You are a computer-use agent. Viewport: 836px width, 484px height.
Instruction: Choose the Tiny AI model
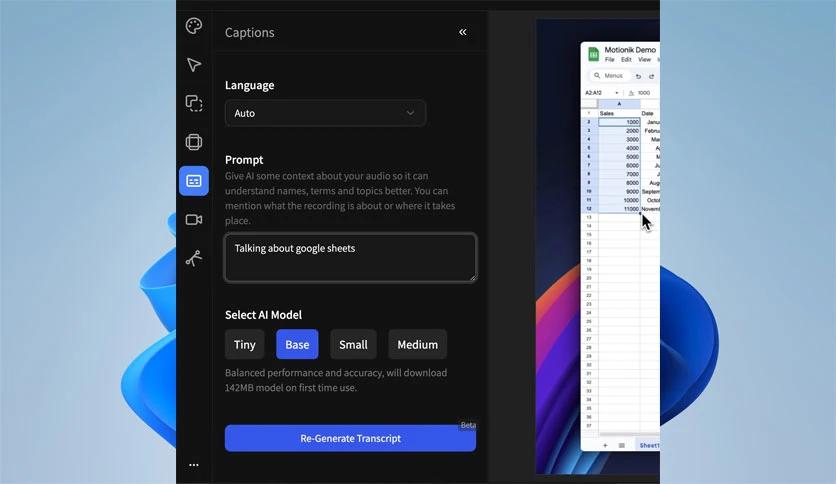click(x=244, y=344)
